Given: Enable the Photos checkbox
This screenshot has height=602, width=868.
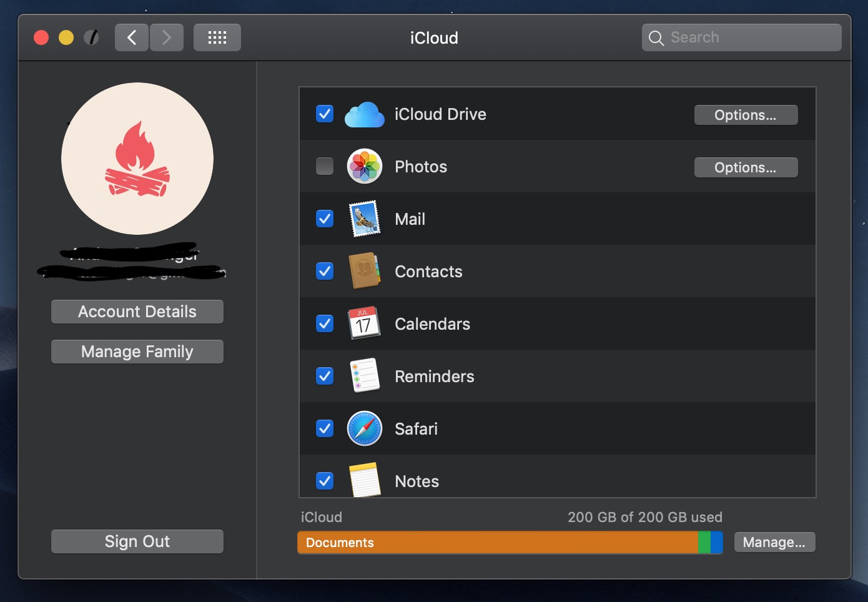Looking at the screenshot, I should click(325, 166).
